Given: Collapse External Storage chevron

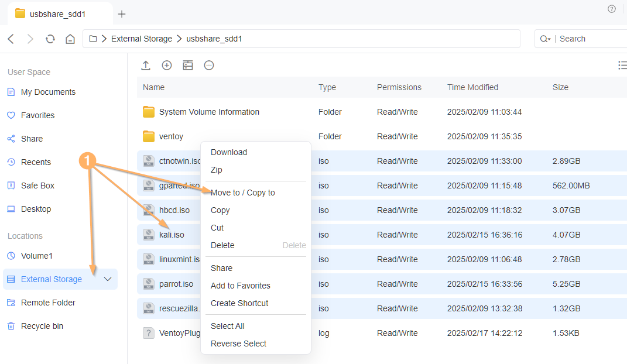Looking at the screenshot, I should [108, 279].
